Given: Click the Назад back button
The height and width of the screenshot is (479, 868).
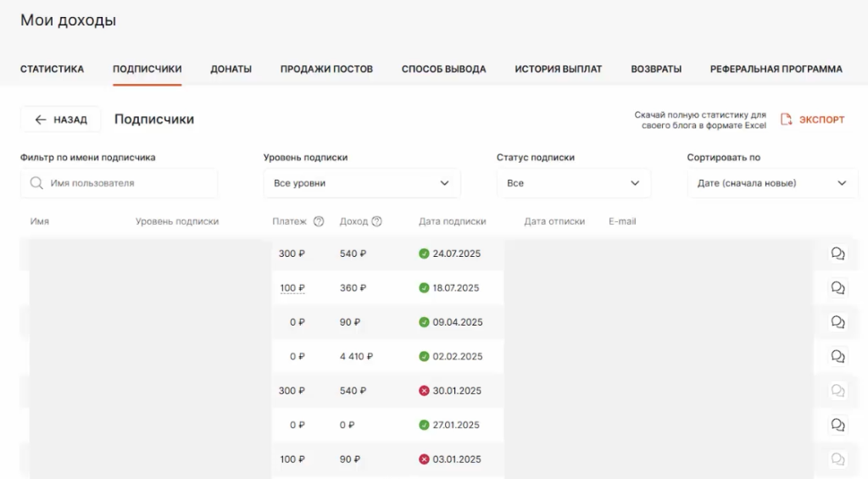Looking at the screenshot, I should (61, 120).
